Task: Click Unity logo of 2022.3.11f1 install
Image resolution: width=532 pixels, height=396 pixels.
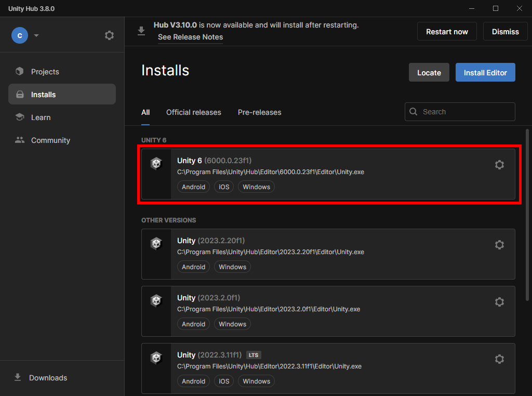Action: coord(156,358)
